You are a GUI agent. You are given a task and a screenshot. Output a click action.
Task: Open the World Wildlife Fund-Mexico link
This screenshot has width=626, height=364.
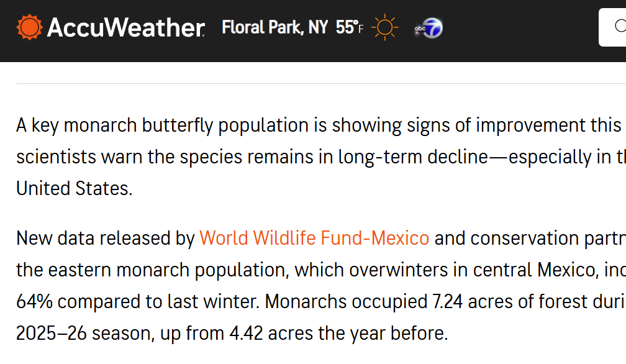313,238
